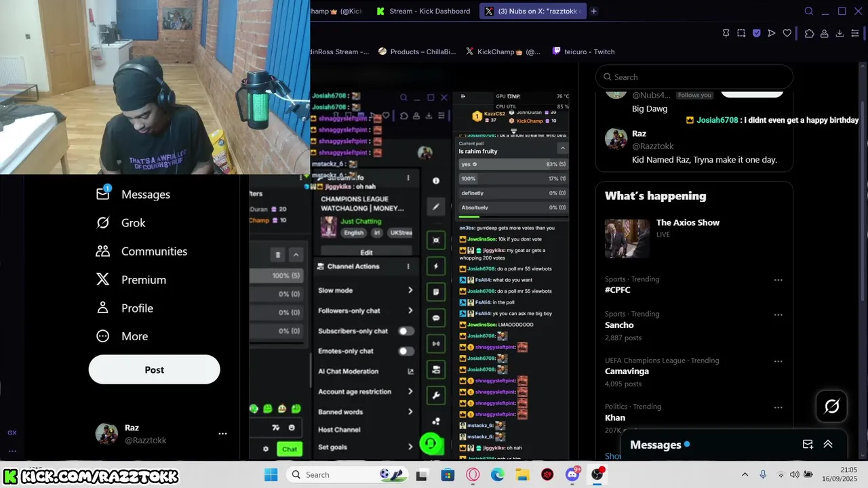Open browser extensions cube icon
Screen dimensions: 868x488
(809, 33)
